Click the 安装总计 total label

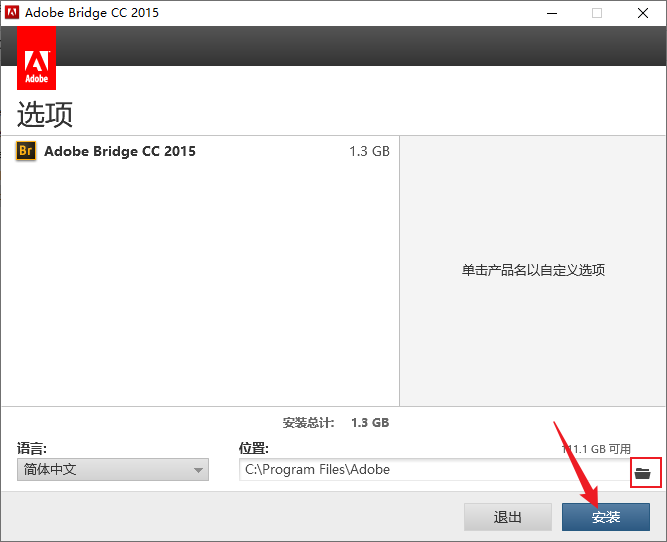click(x=308, y=423)
